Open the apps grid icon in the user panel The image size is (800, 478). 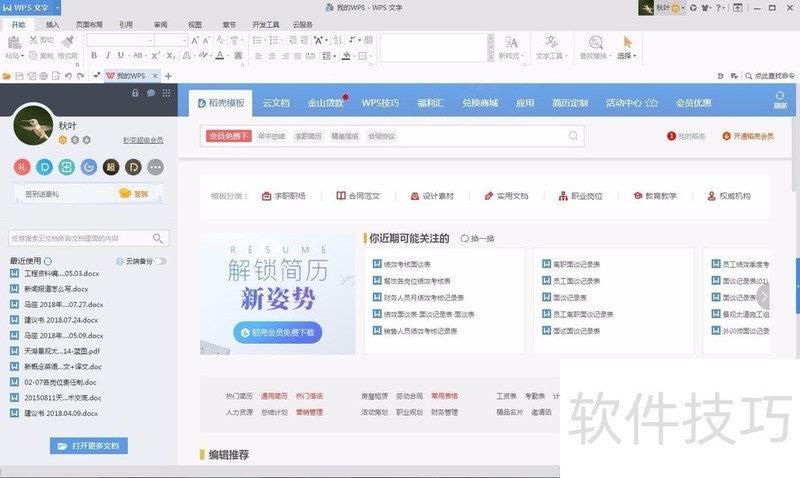(166, 93)
